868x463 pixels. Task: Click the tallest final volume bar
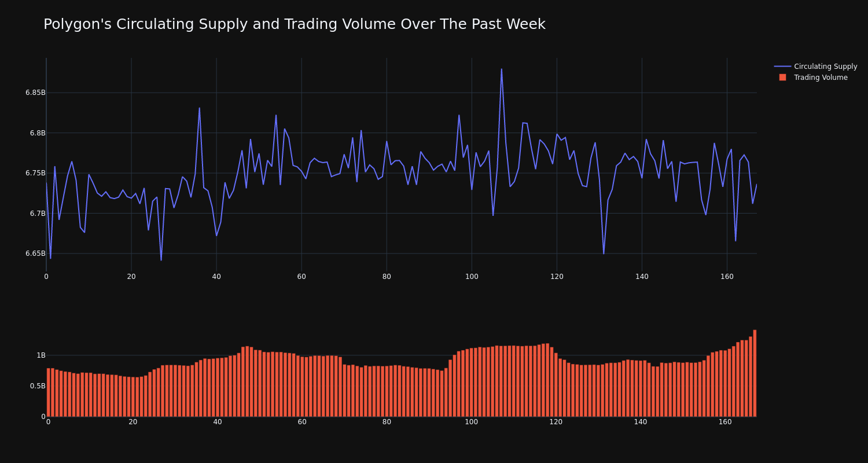click(x=755, y=373)
